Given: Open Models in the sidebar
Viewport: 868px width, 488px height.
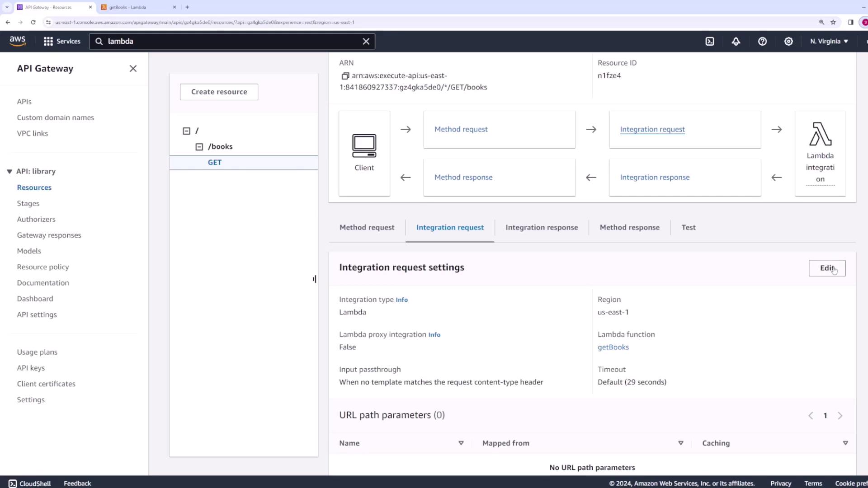Looking at the screenshot, I should [29, 251].
